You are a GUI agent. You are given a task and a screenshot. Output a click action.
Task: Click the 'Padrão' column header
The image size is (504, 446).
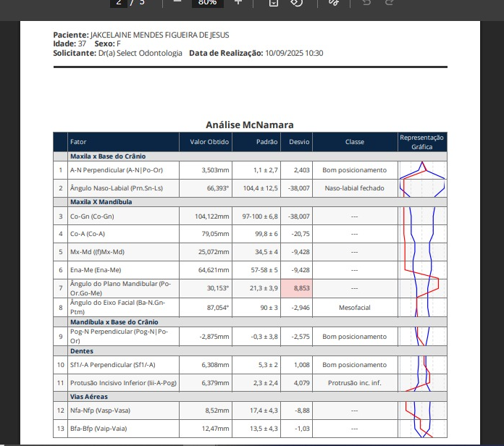pos(256,142)
